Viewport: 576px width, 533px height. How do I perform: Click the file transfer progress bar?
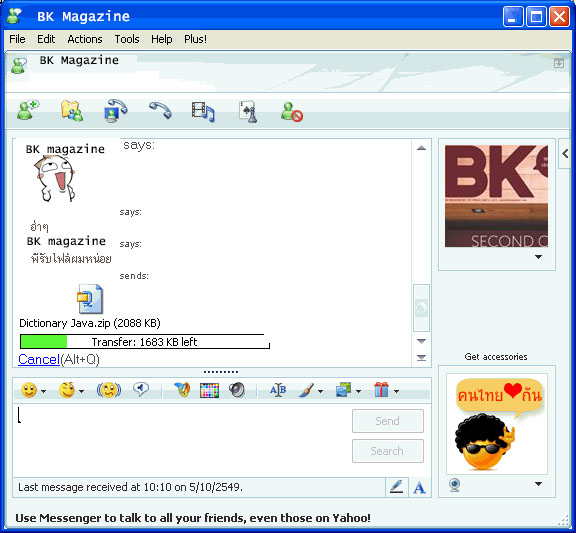tap(145, 342)
